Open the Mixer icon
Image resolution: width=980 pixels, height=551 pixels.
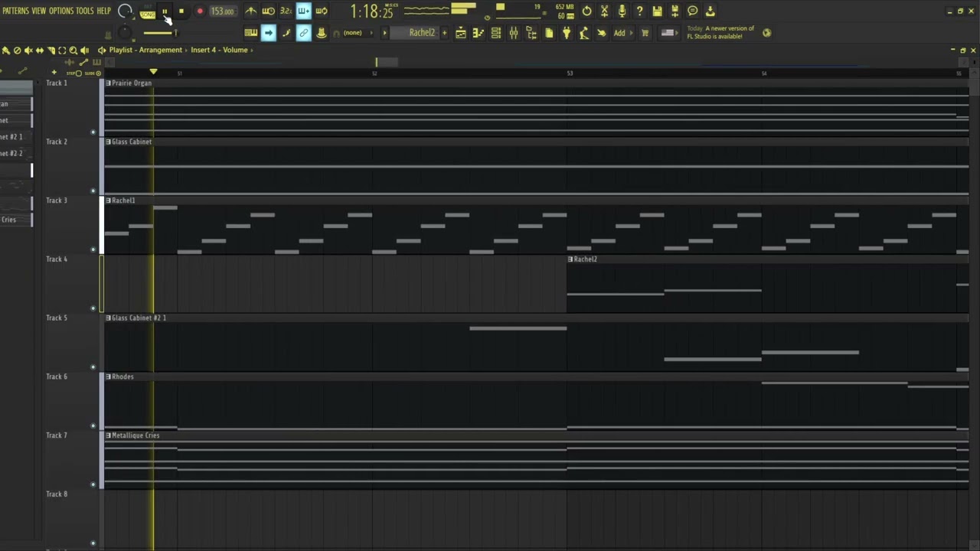pyautogui.click(x=514, y=33)
